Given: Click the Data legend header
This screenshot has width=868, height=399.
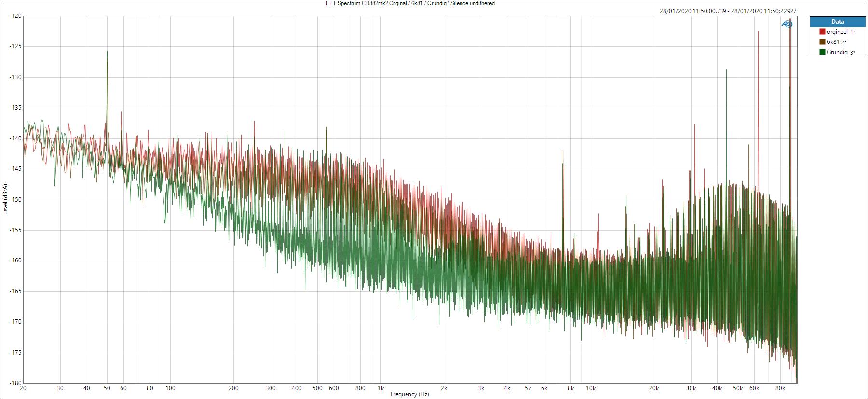Looking at the screenshot, I should [x=838, y=22].
